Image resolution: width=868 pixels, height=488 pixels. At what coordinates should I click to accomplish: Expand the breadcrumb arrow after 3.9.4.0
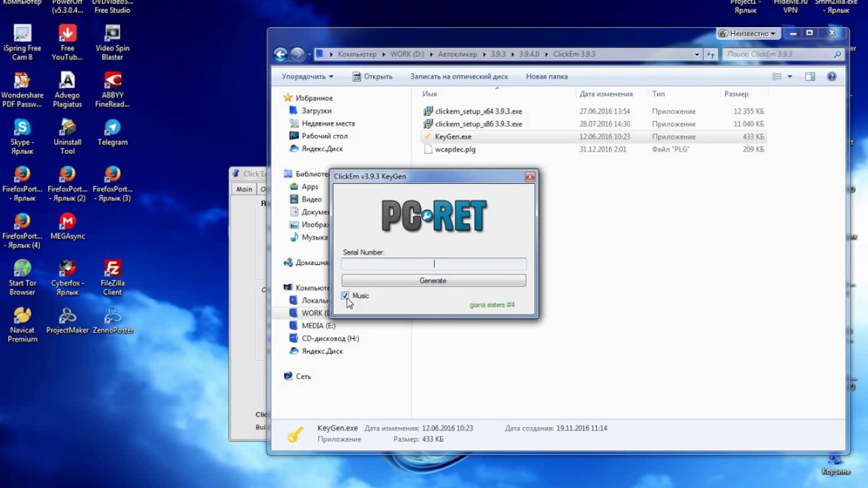(547, 54)
